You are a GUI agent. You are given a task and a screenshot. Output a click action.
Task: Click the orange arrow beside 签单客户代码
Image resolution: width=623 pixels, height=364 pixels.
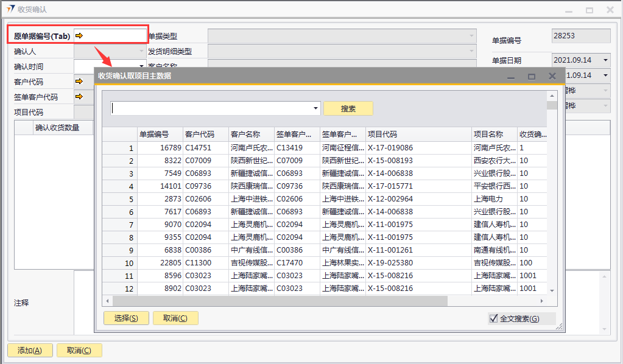point(79,96)
